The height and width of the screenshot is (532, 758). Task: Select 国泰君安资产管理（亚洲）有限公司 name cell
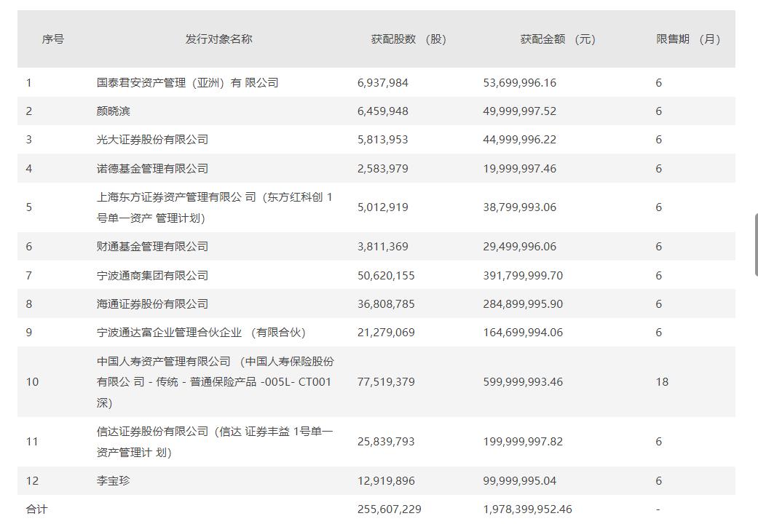[x=188, y=83]
